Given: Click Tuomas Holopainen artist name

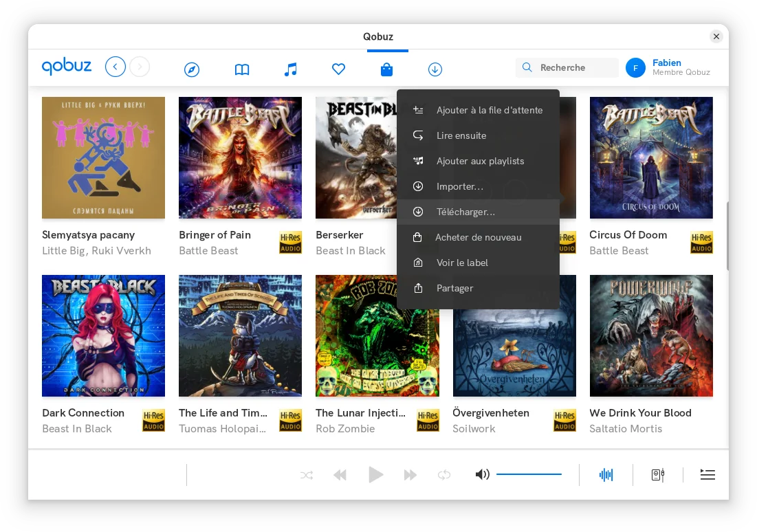Looking at the screenshot, I should (223, 429).
